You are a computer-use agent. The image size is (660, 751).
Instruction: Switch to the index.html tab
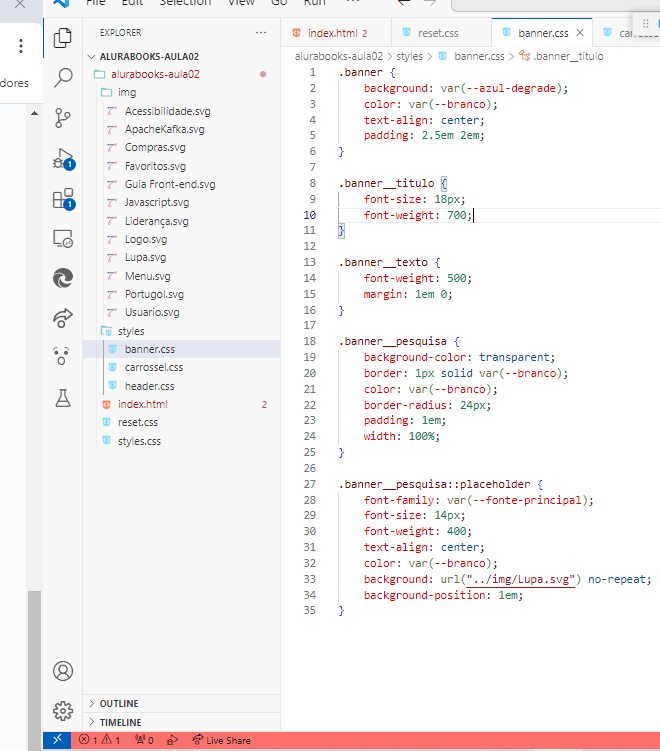pos(336,33)
